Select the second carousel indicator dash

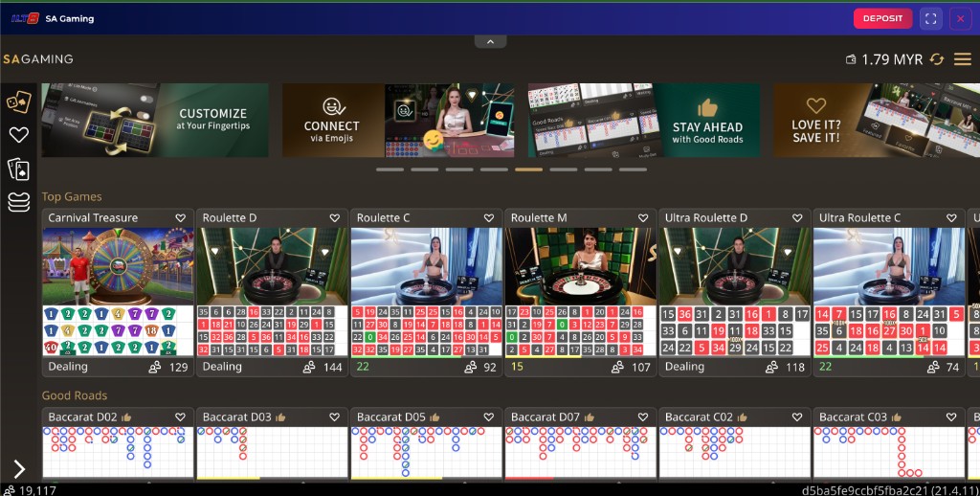(424, 169)
